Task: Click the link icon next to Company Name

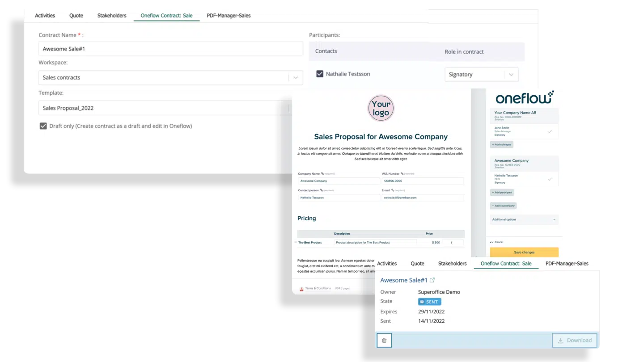Action: 322,173
